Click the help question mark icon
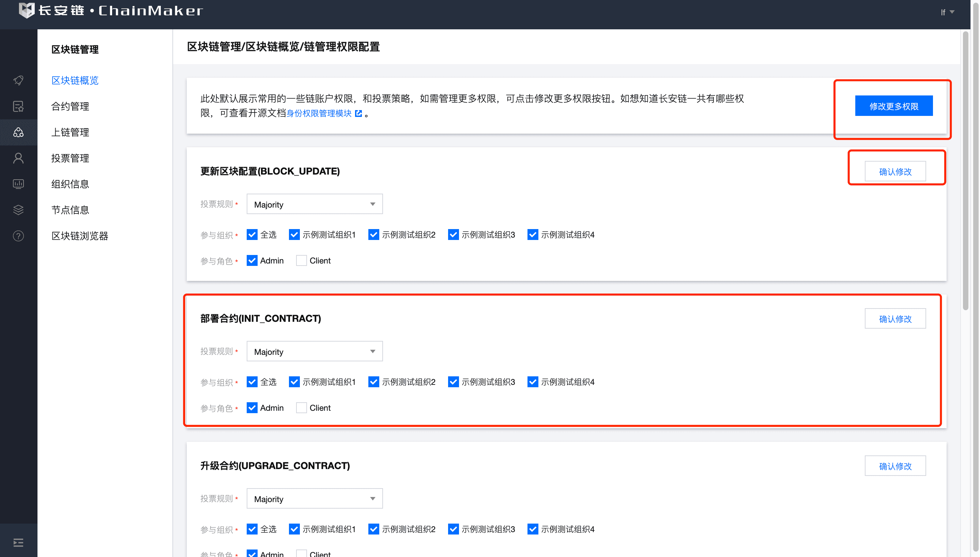This screenshot has width=980, height=557. 18,236
